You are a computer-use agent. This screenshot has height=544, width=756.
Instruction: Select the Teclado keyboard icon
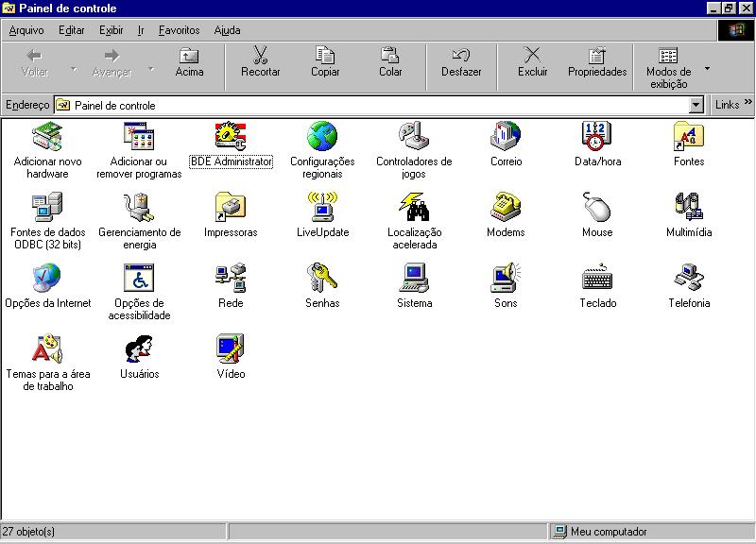pos(597,278)
